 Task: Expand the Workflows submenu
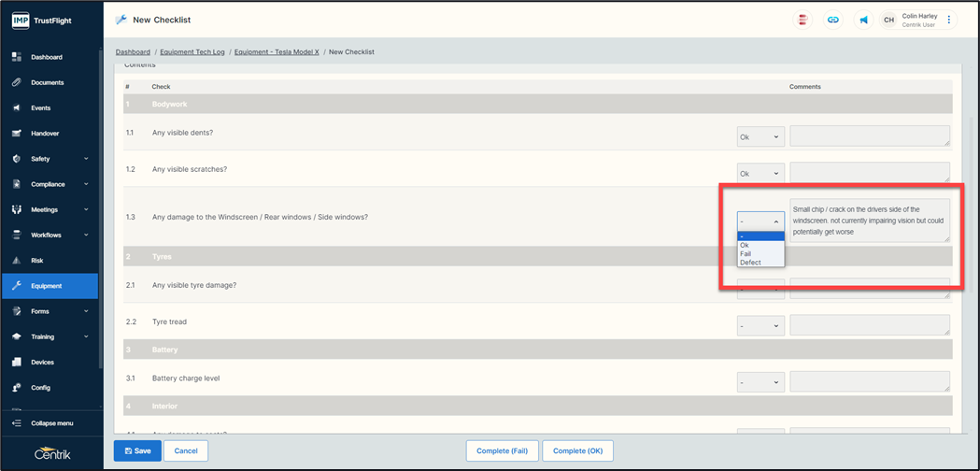tap(86, 235)
